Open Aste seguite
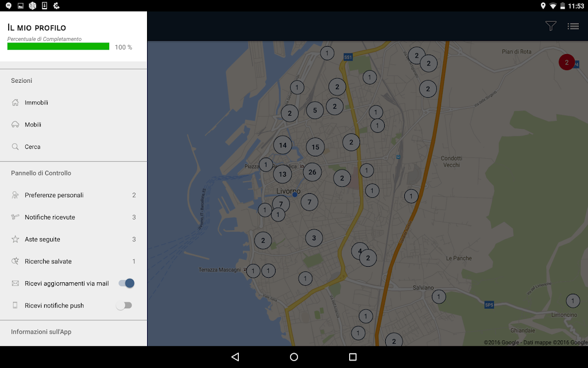588x368 pixels. pyautogui.click(x=73, y=239)
